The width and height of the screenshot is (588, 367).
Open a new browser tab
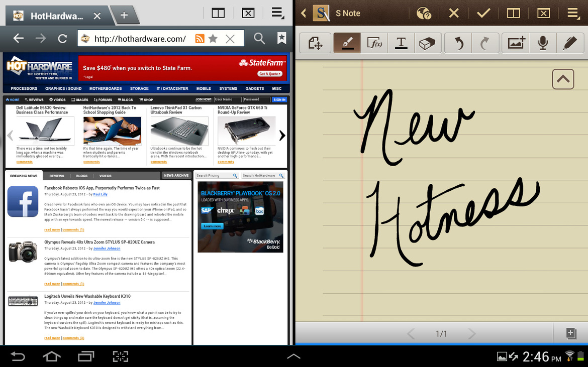(124, 15)
